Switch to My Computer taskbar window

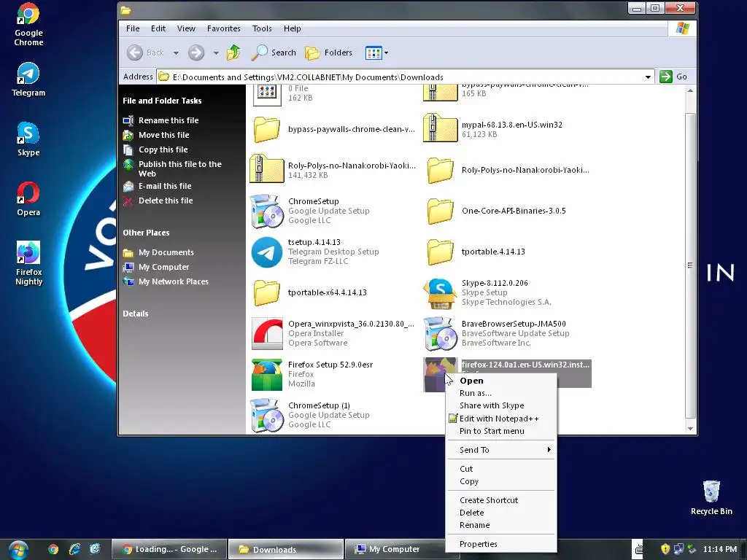(x=395, y=549)
